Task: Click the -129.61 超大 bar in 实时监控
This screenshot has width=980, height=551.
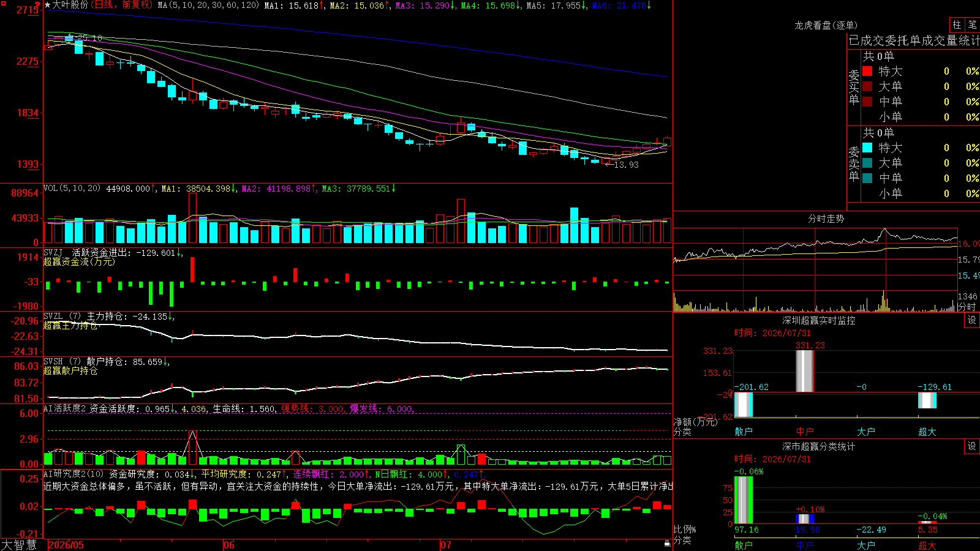Action: pyautogui.click(x=927, y=400)
